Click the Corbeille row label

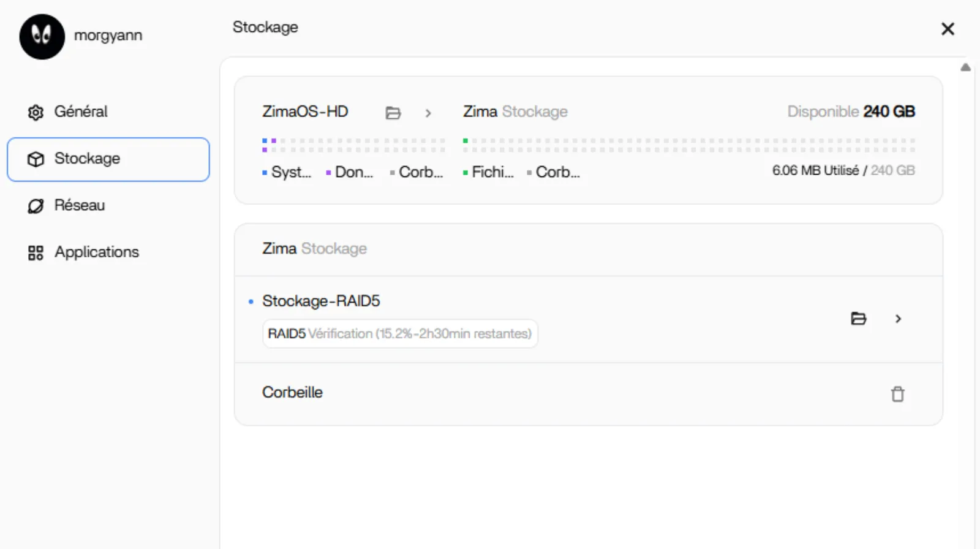tap(292, 393)
